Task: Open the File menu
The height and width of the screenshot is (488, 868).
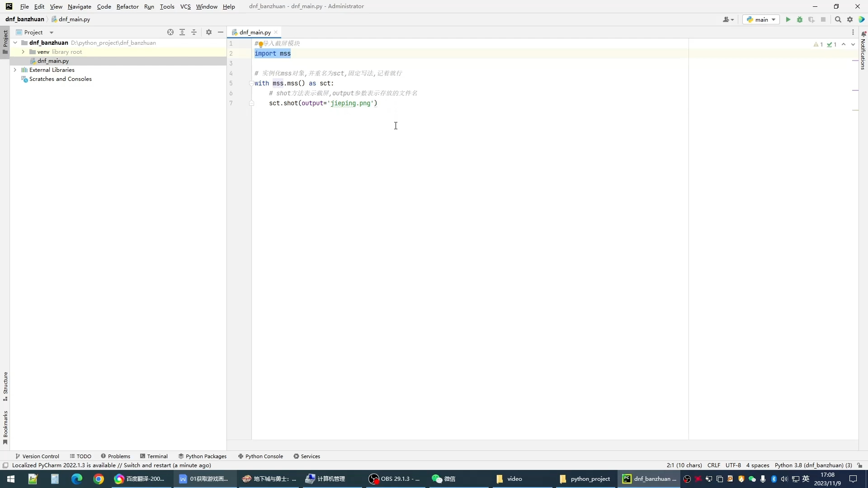Action: tap(24, 6)
